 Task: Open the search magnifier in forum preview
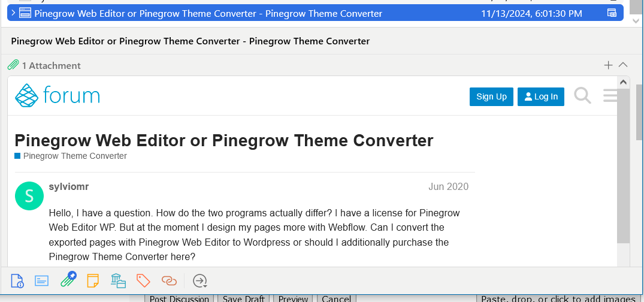coord(582,96)
